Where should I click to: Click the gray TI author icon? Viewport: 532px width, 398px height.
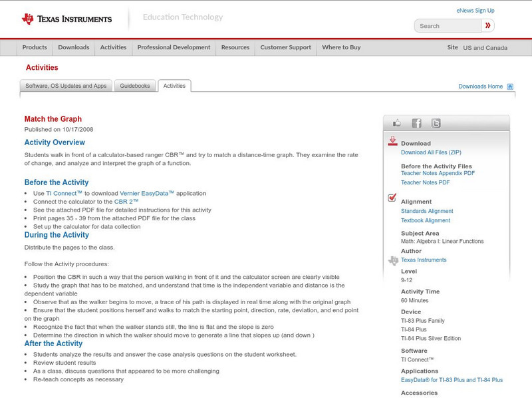click(393, 260)
